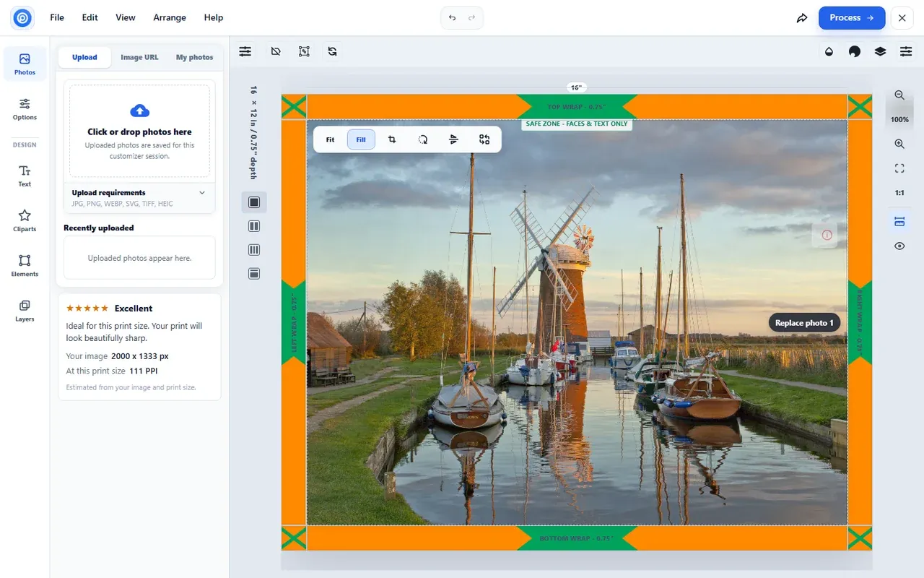Image resolution: width=924 pixels, height=578 pixels.
Task: Click the Process button
Action: [x=852, y=18]
